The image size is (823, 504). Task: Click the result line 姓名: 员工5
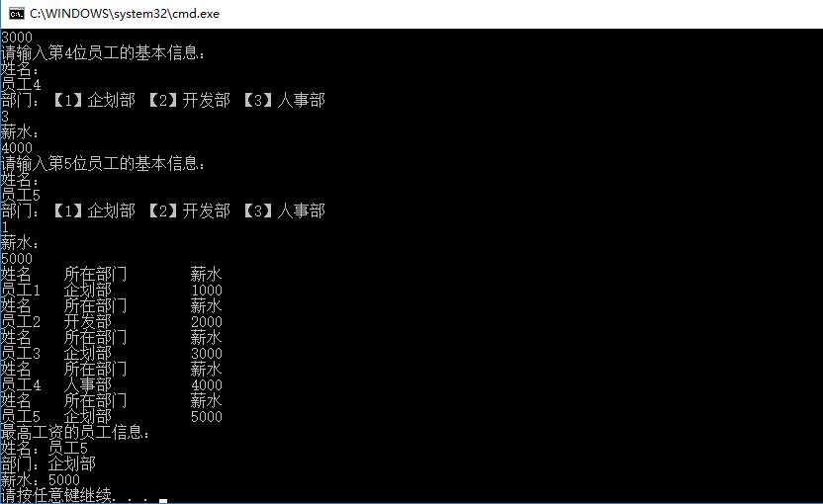coord(45,448)
